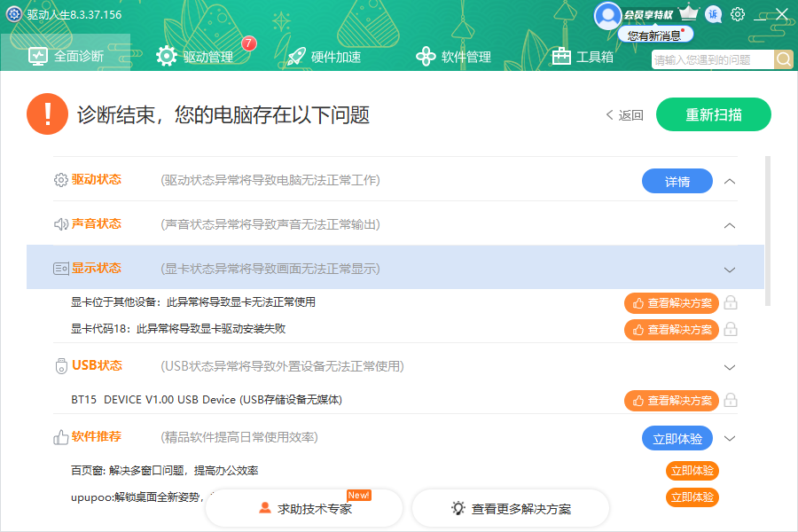Click the 驱动状态 gear icon
The height and width of the screenshot is (532, 798).
(x=60, y=180)
